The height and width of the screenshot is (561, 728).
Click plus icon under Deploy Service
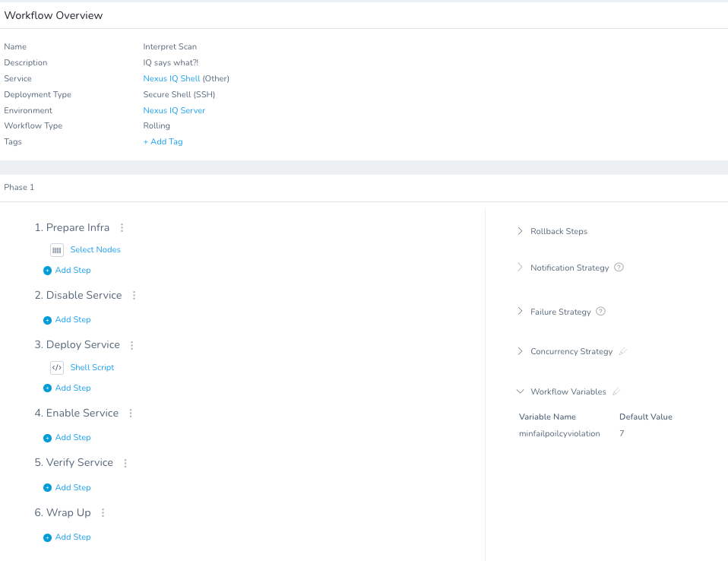(47, 388)
